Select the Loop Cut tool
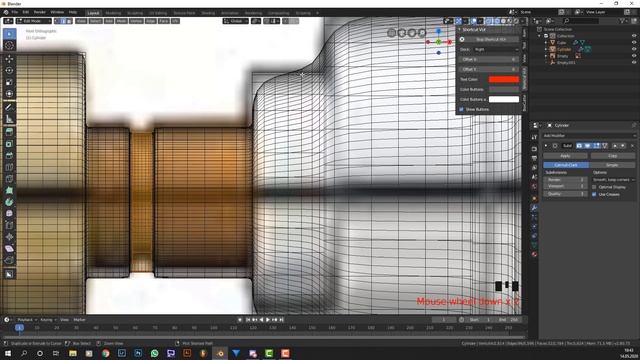Viewport: 640px width, 360px height. point(9,167)
